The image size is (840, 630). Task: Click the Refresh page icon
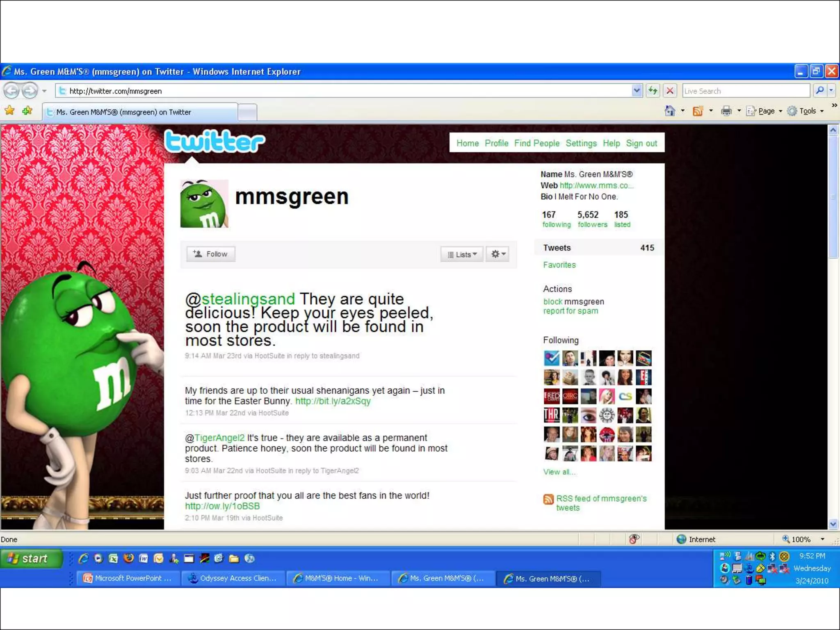point(653,91)
